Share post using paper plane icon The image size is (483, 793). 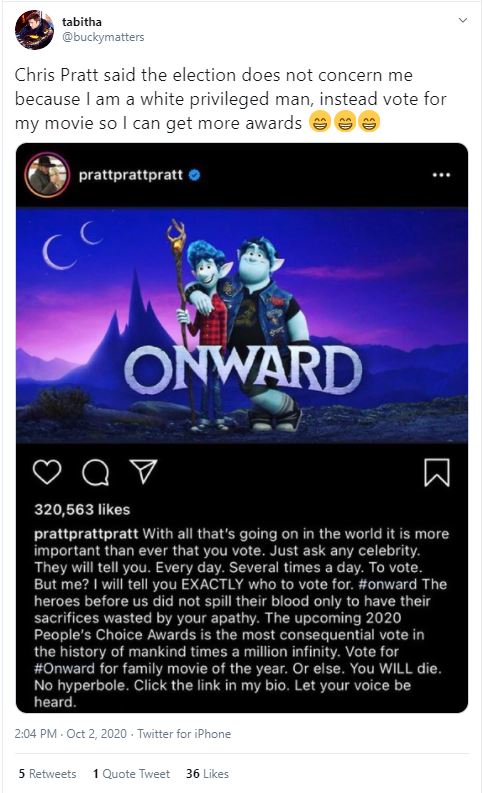coord(144,471)
